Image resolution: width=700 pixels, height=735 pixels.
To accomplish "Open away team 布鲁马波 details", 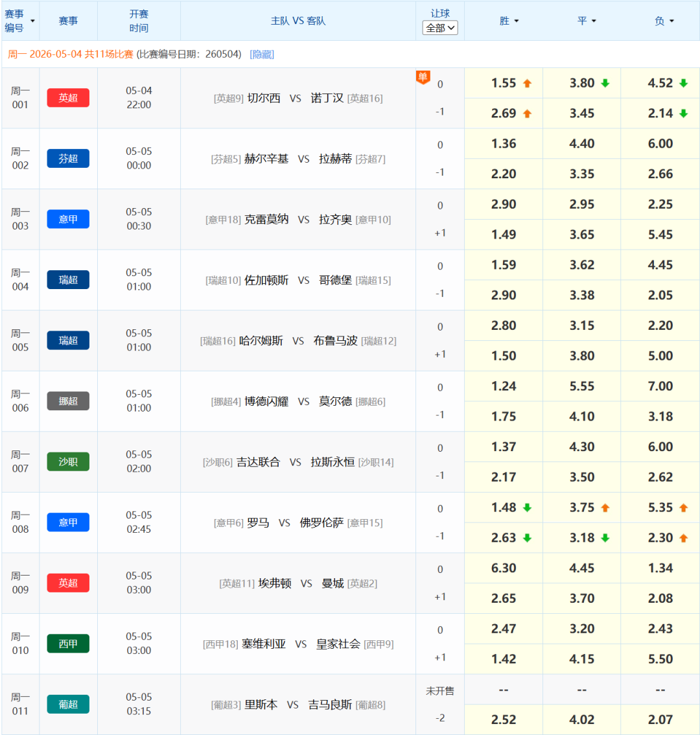I will (335, 341).
